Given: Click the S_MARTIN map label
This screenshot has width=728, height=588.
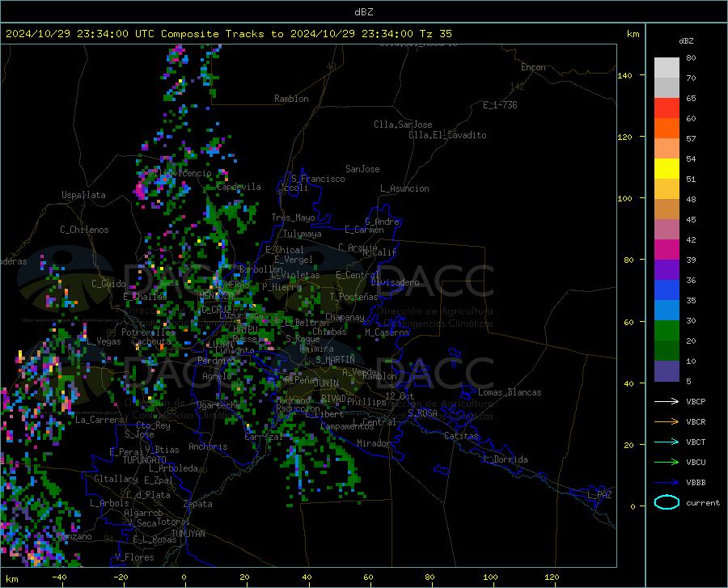Looking at the screenshot, I should pos(335,359).
